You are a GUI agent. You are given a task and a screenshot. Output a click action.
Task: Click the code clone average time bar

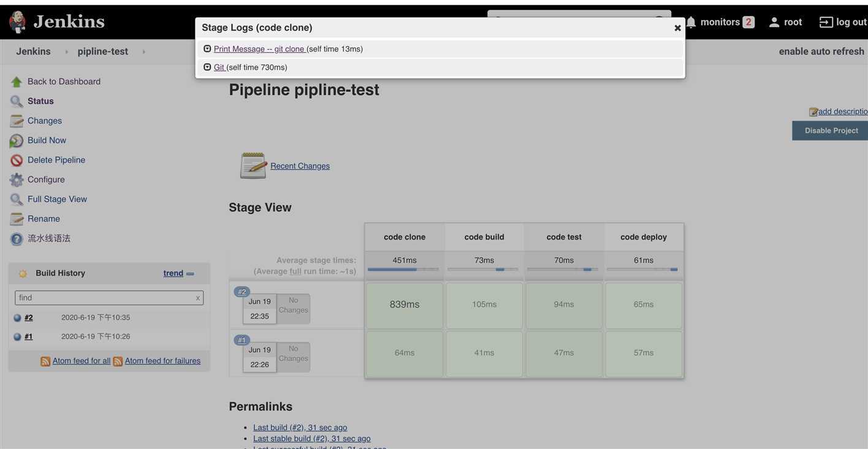coord(403,270)
